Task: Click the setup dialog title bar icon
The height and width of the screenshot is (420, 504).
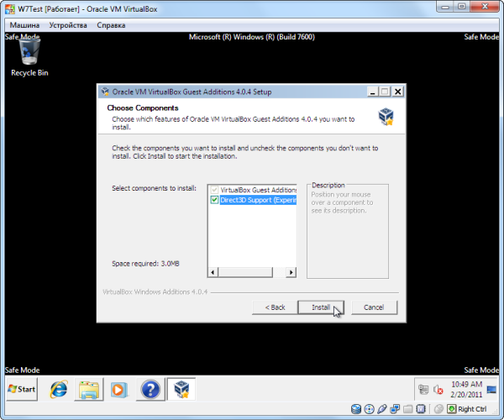Action: point(105,92)
